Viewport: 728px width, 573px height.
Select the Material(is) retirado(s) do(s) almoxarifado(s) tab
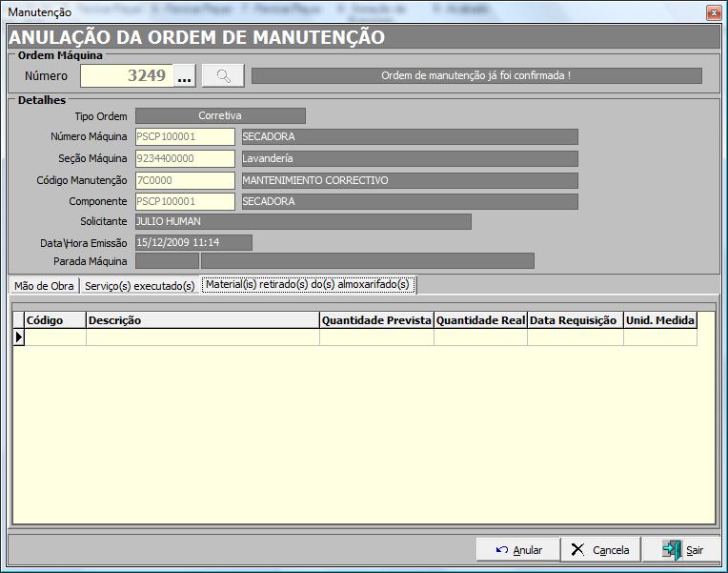307,285
